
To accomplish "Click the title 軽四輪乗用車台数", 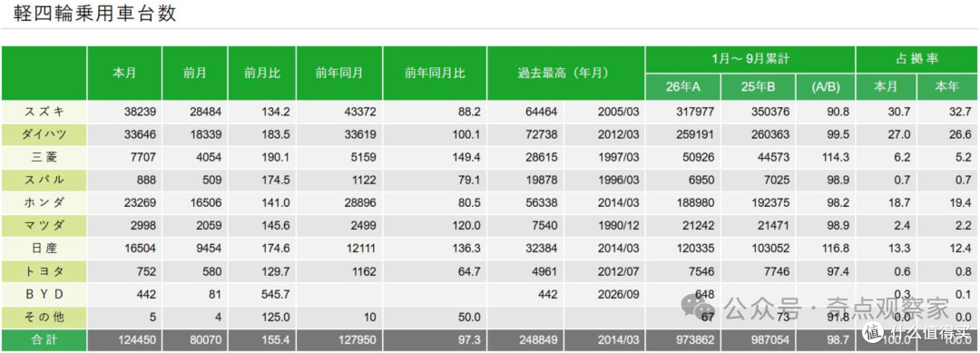I will click(x=94, y=13).
